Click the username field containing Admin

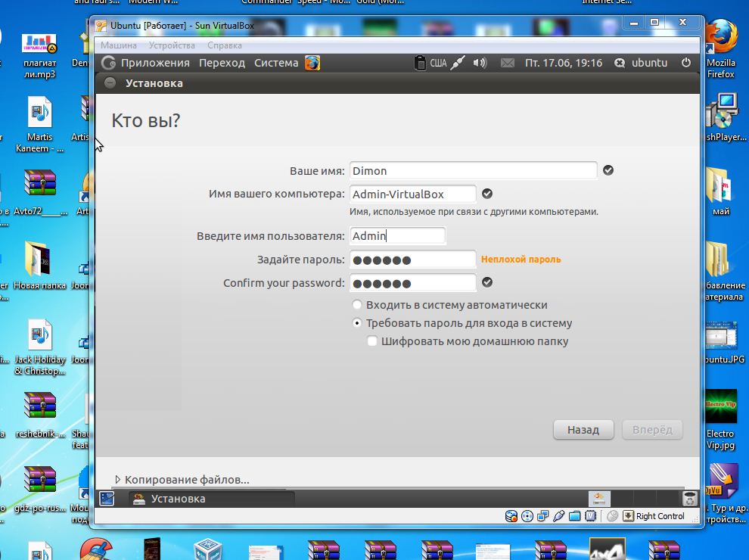click(397, 235)
